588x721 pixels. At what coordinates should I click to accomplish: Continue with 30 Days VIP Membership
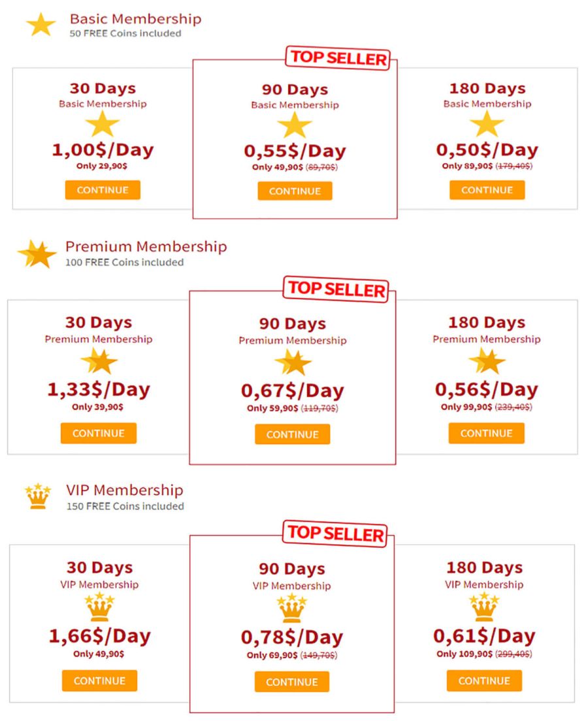(x=99, y=681)
